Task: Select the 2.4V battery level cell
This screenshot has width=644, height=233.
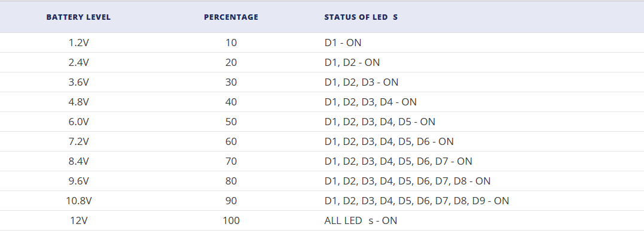Action: (x=78, y=62)
